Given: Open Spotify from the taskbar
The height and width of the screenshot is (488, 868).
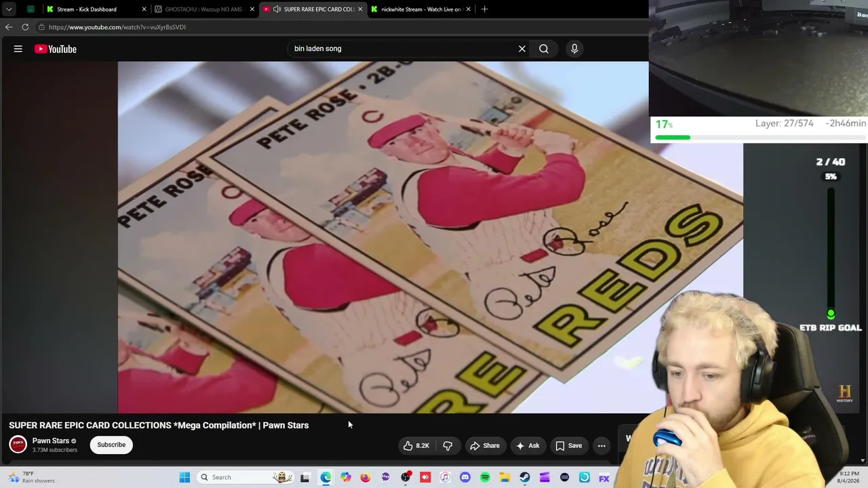Looking at the screenshot, I should (485, 477).
